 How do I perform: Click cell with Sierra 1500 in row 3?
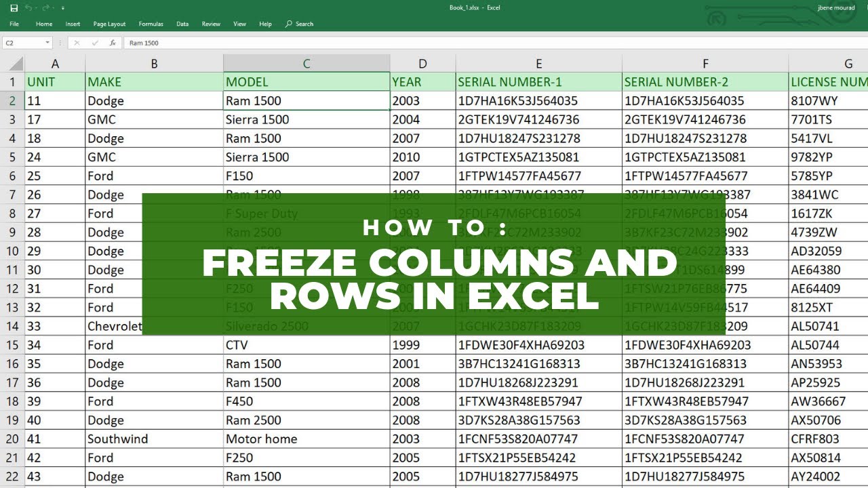click(307, 119)
